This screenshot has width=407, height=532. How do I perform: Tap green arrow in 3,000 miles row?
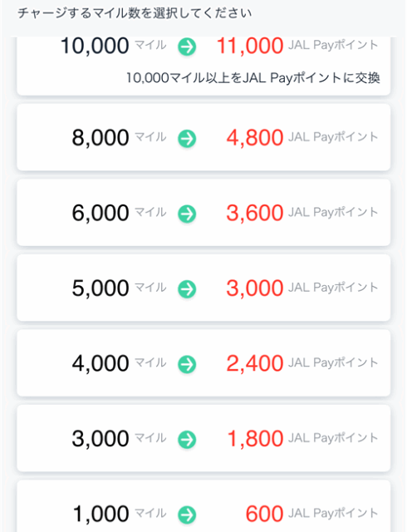tap(187, 440)
